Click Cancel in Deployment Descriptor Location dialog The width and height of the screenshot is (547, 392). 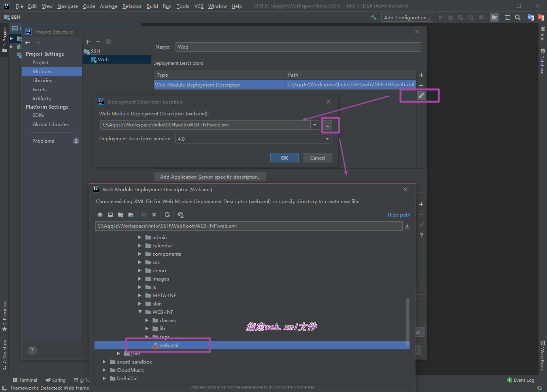pyautogui.click(x=318, y=158)
